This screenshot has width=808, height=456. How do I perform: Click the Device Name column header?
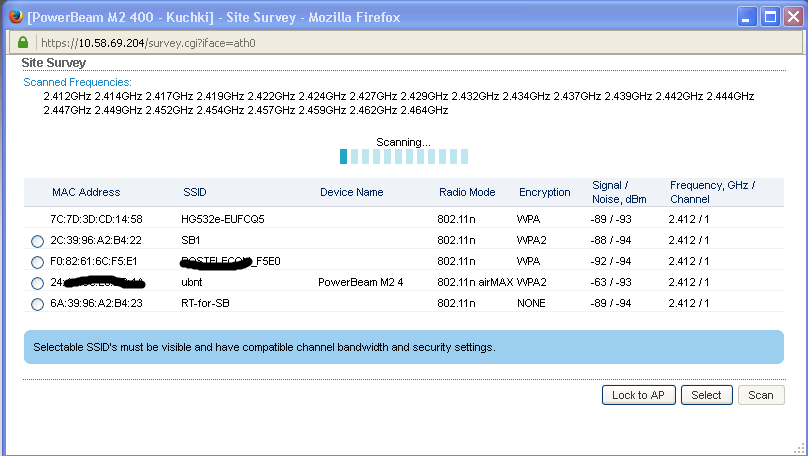pyautogui.click(x=351, y=192)
